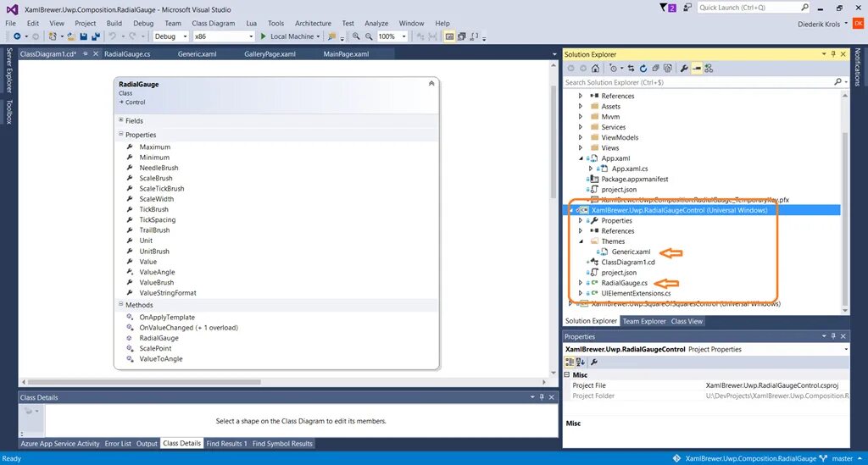
Task: Select Package.appxmanifest in Solution Explorer
Action: 634,180
